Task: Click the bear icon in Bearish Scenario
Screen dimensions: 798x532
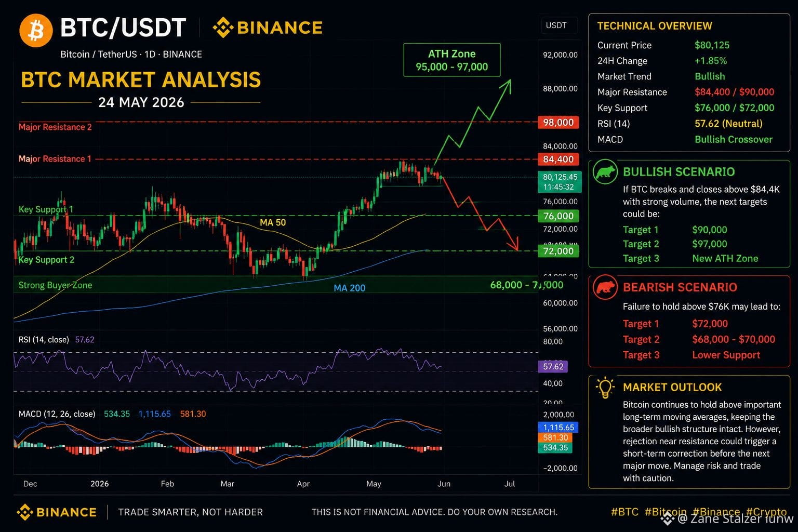Action: 605,287
